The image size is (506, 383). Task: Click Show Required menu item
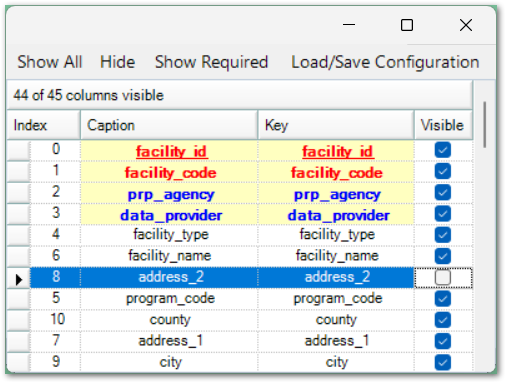(x=211, y=62)
